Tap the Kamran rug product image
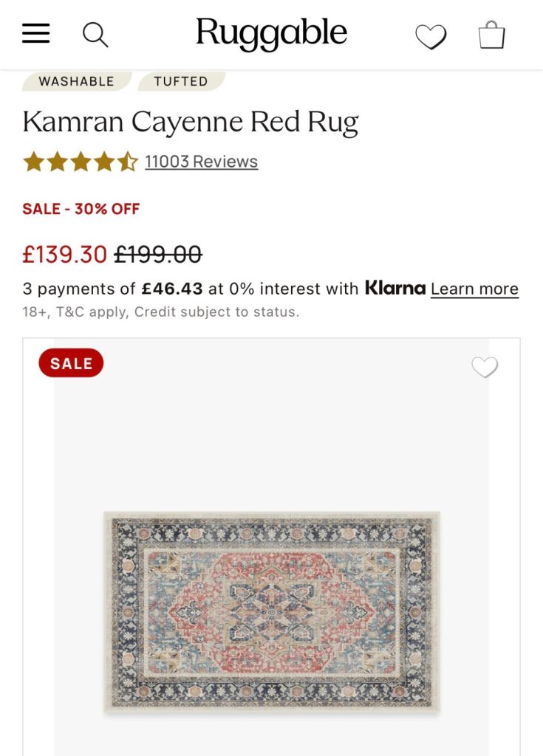The width and height of the screenshot is (543, 756). click(272, 611)
